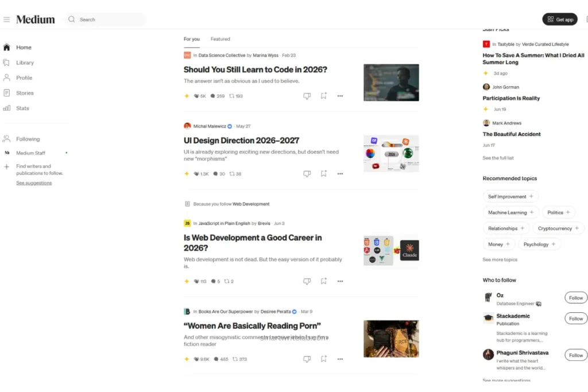Viewport: 588px width, 392px height.
Task: Open author Michal Malewicz link
Action: pos(209,126)
